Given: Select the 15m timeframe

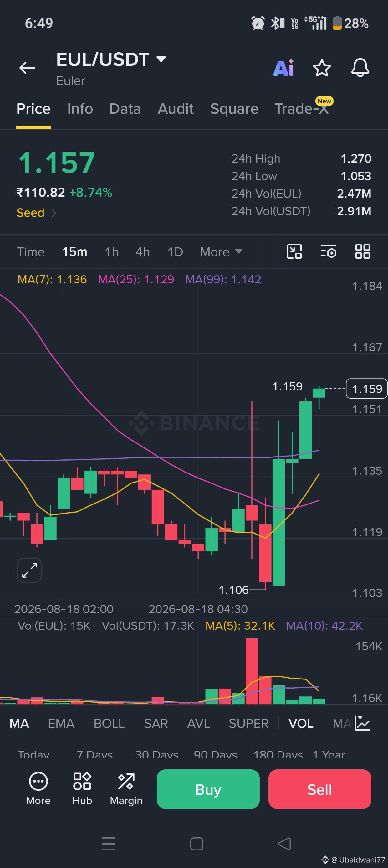Looking at the screenshot, I should click(75, 252).
